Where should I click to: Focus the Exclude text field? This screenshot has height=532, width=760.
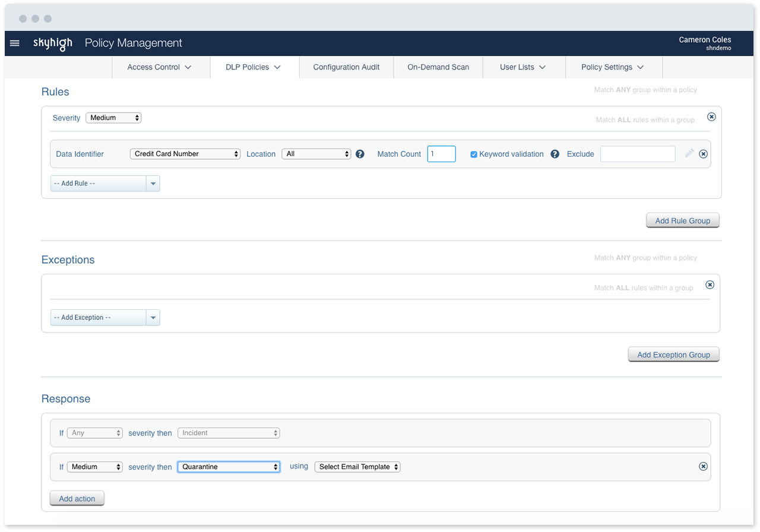point(638,154)
